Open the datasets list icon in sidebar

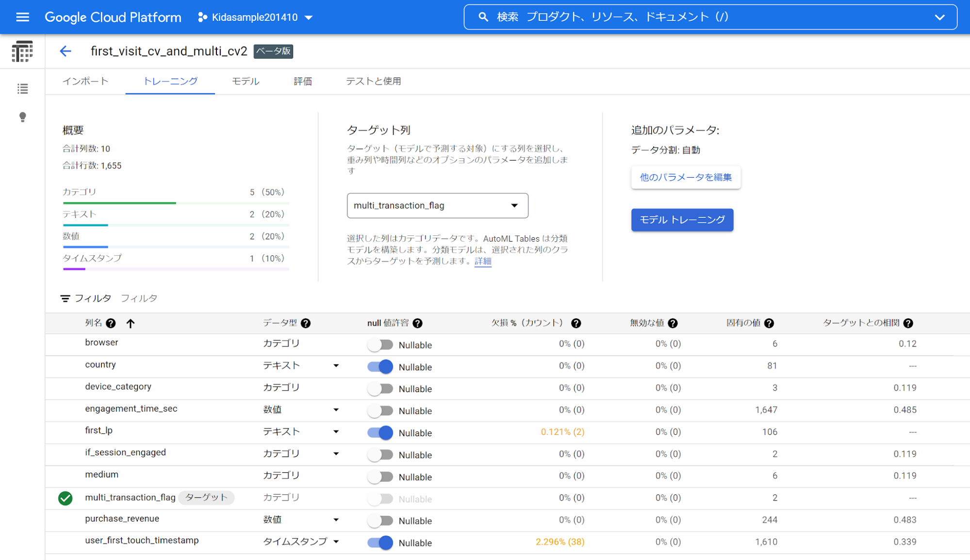[22, 89]
